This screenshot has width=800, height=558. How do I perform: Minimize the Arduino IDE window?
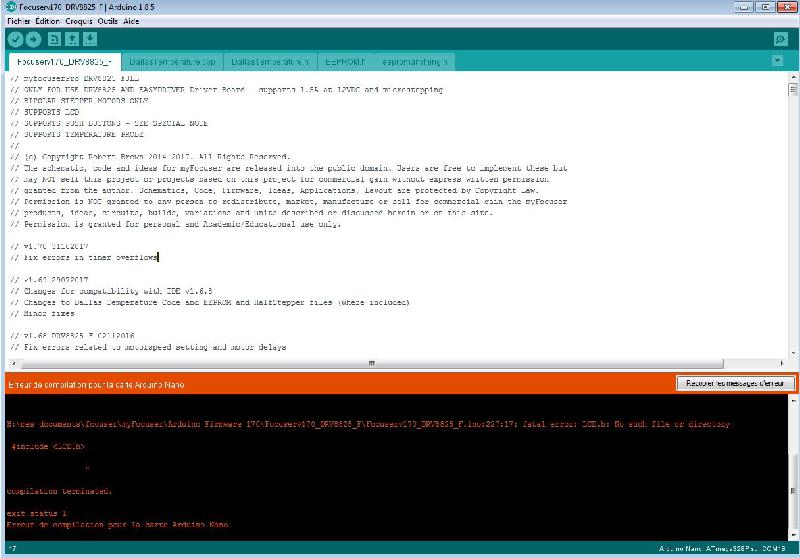click(744, 7)
